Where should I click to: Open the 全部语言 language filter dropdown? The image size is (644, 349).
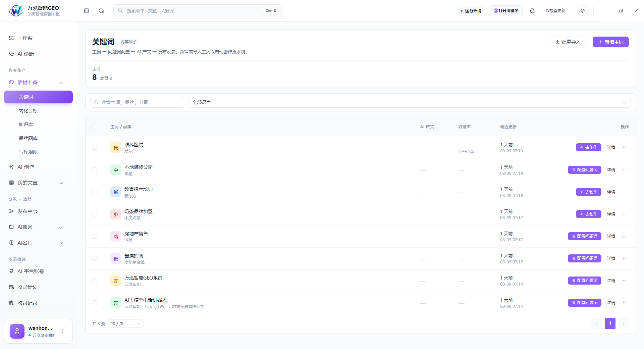(409, 102)
